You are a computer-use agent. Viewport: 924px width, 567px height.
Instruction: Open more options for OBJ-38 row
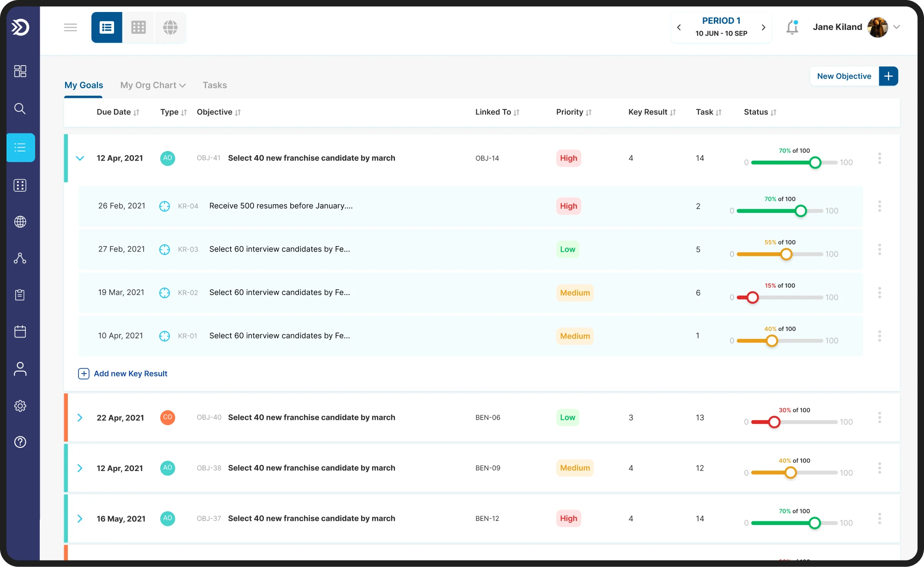pos(880,468)
